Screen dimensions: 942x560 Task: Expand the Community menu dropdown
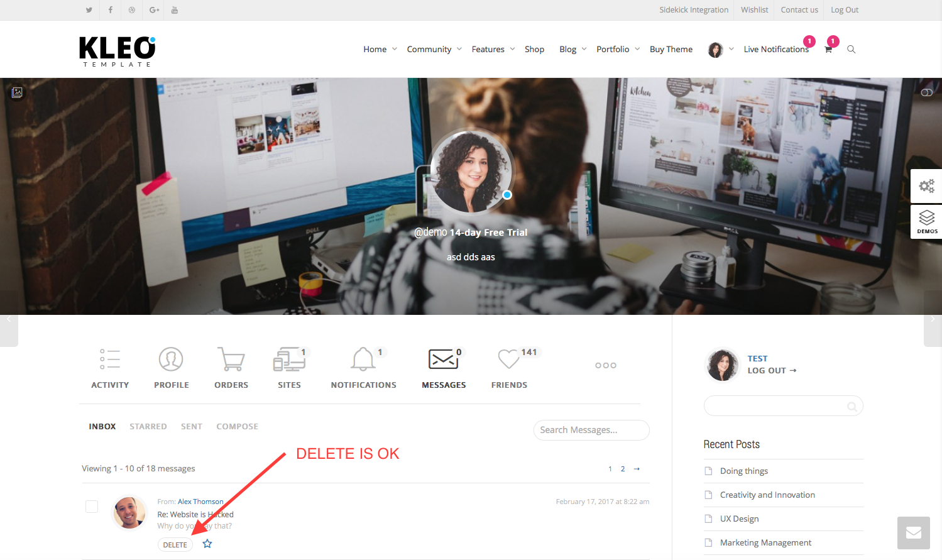[x=459, y=49]
